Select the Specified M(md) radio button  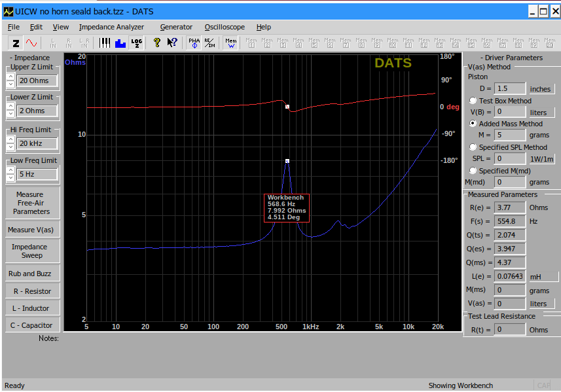pos(473,171)
